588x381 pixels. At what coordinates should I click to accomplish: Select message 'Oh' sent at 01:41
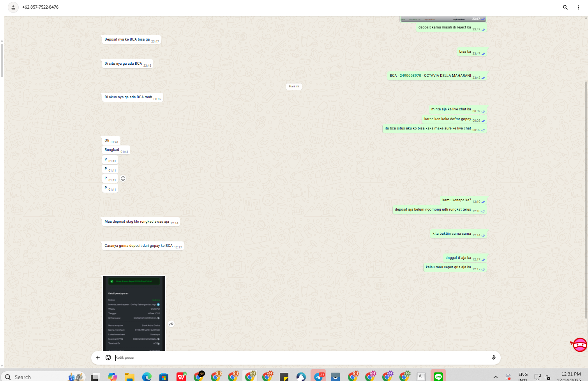pyautogui.click(x=111, y=141)
